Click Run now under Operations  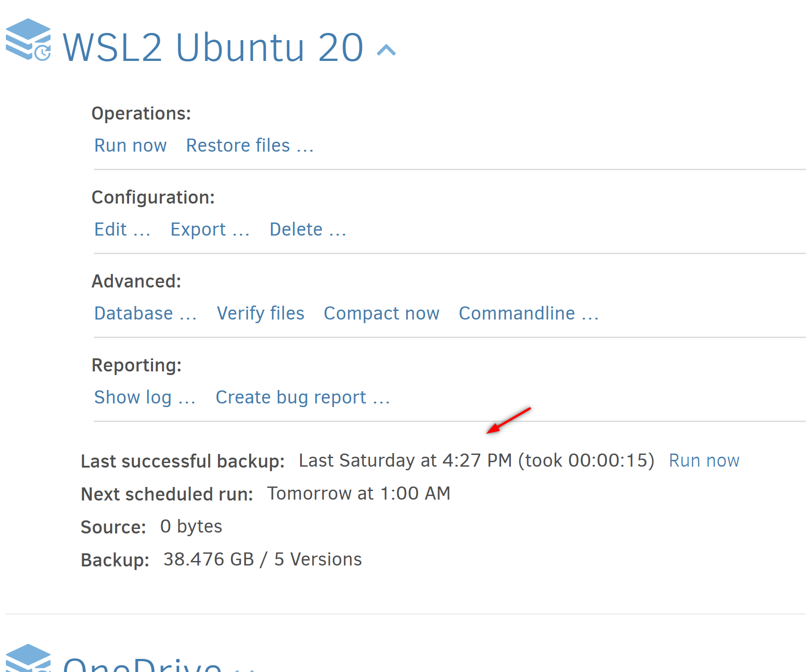pos(130,146)
